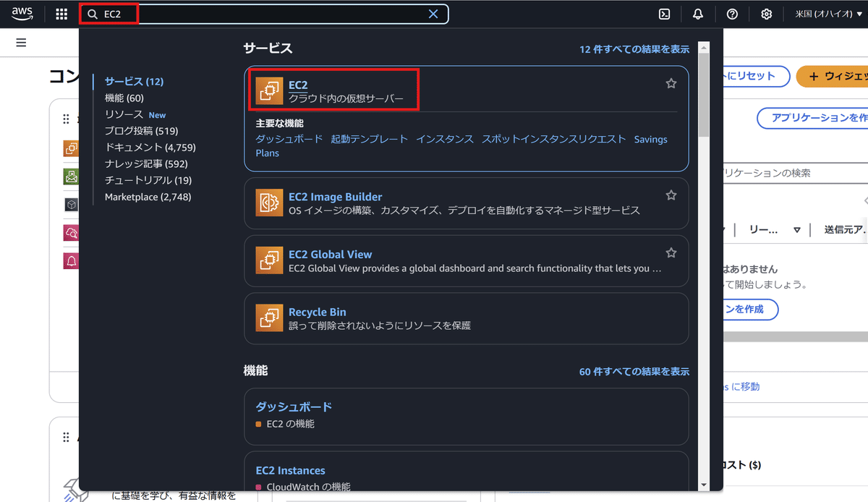Open the notifications bell icon
The width and height of the screenshot is (868, 502).
(x=698, y=13)
